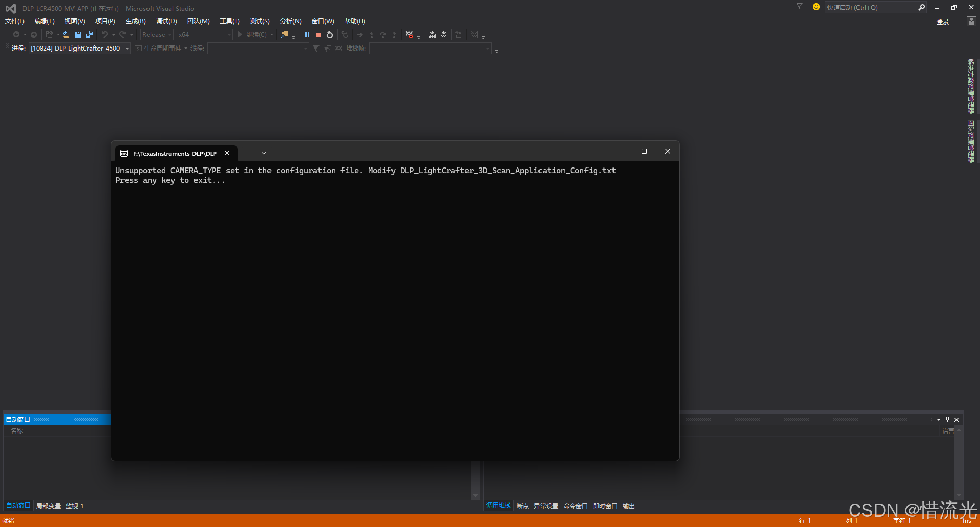Open the 文件(F) menu

pyautogui.click(x=15, y=21)
